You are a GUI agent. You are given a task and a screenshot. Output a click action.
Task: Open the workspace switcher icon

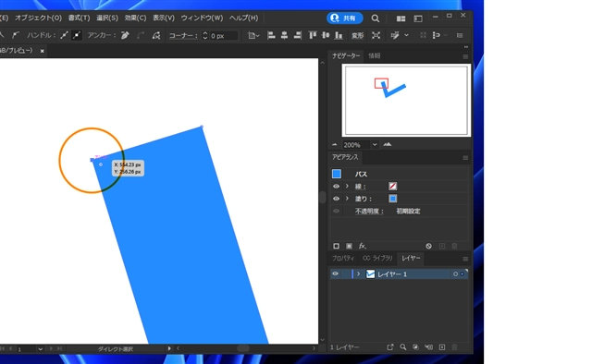coord(418,18)
